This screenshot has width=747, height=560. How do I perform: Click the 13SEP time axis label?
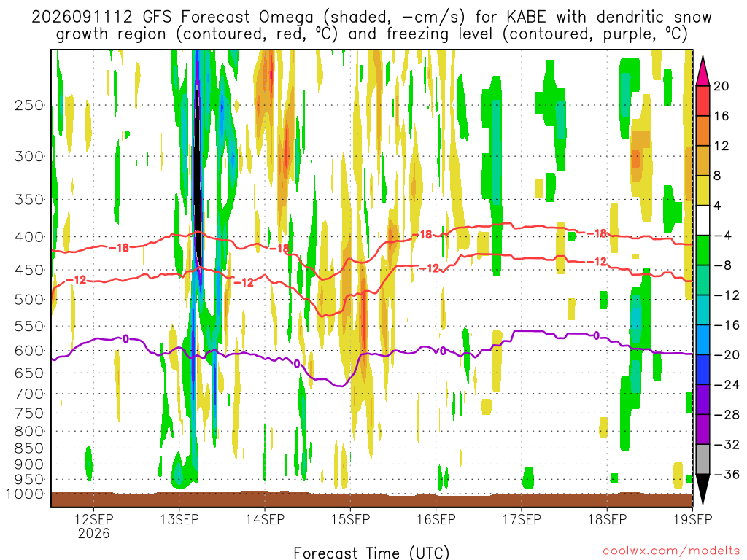(179, 519)
